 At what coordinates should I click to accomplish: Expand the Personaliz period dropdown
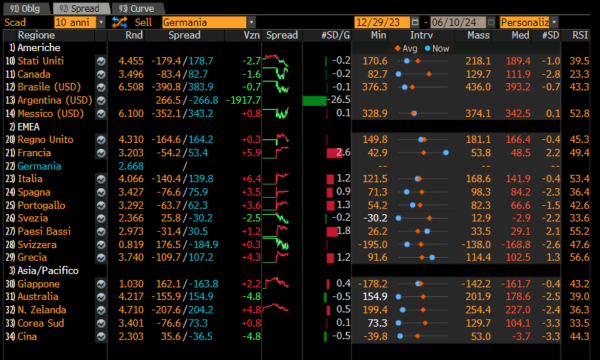click(554, 22)
